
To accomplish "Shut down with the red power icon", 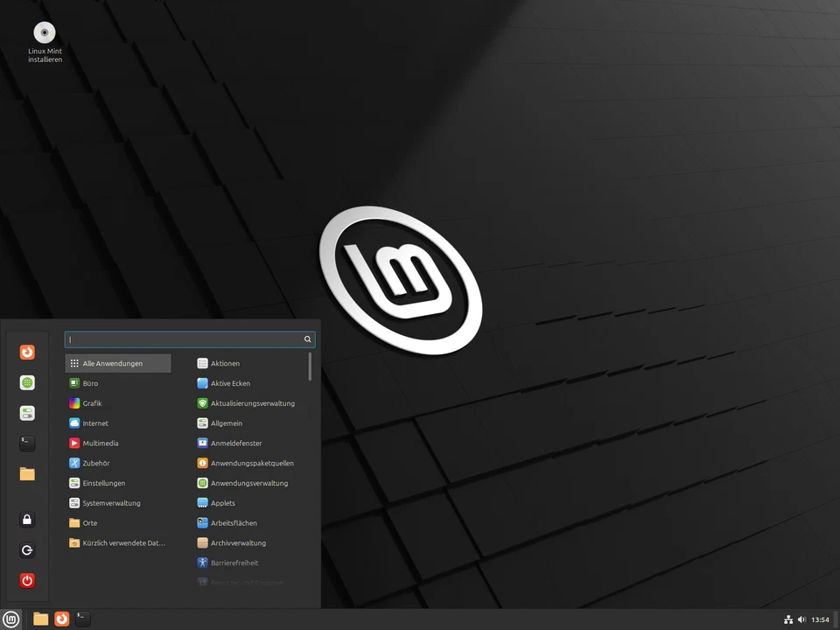I will tap(27, 580).
